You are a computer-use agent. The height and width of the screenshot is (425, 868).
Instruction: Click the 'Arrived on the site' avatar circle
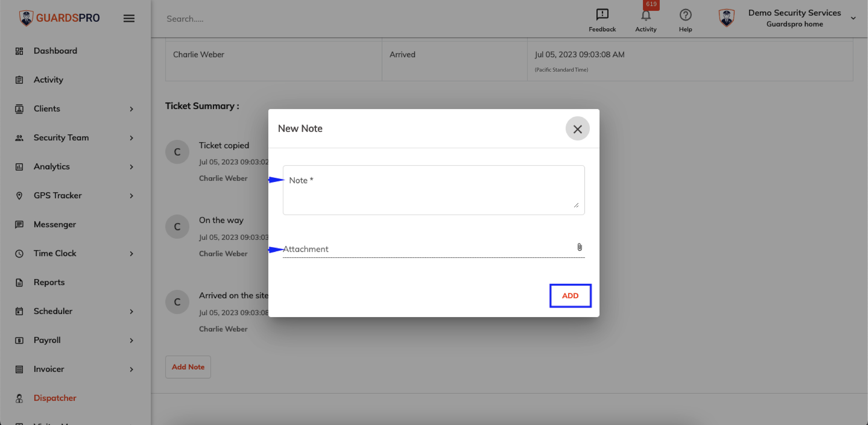[177, 302]
